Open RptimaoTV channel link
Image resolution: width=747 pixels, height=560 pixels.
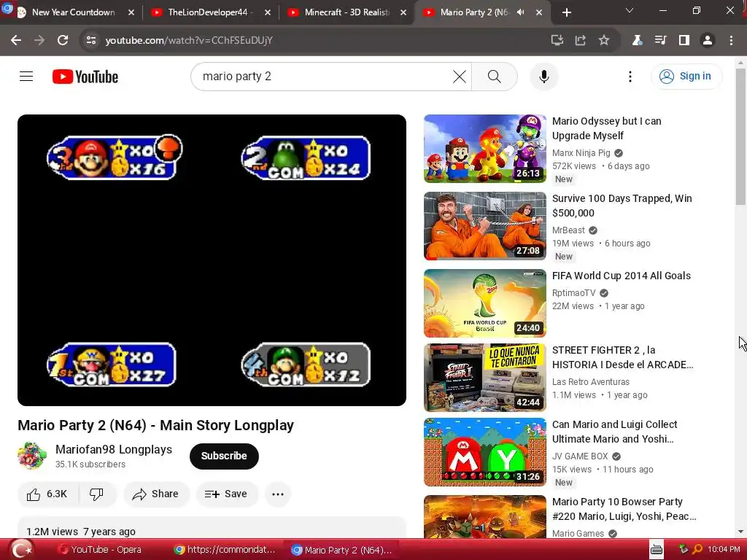point(574,293)
